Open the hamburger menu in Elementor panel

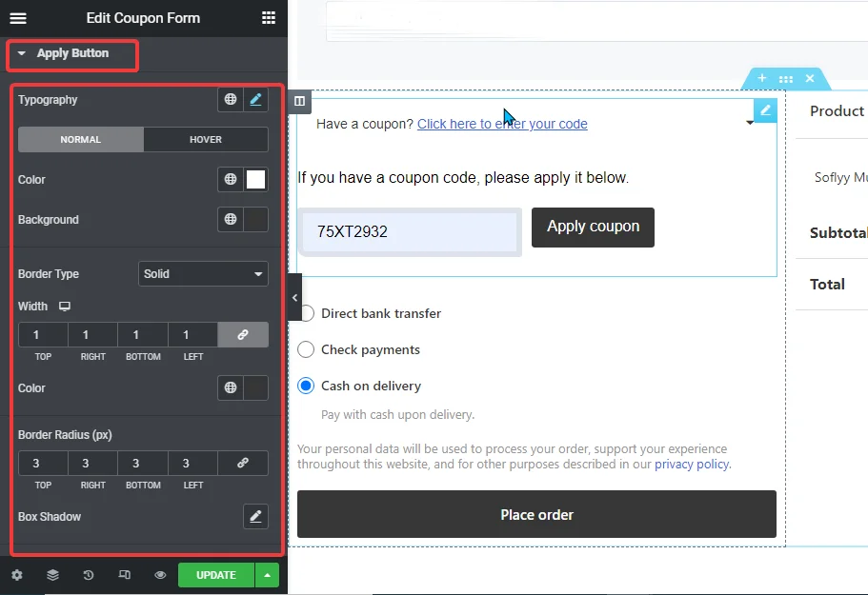point(18,18)
